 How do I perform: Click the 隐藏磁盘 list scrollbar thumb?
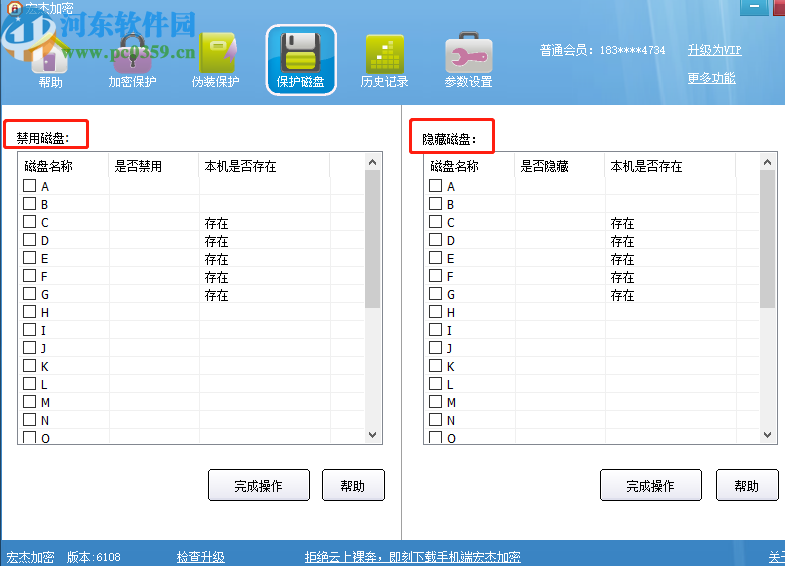coord(767,239)
